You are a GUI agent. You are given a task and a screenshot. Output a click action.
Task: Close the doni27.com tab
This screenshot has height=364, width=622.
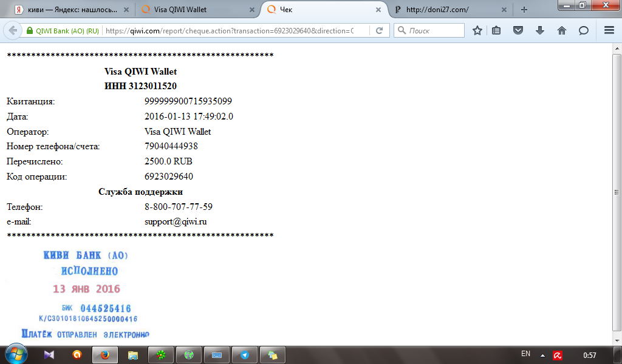pyautogui.click(x=504, y=10)
